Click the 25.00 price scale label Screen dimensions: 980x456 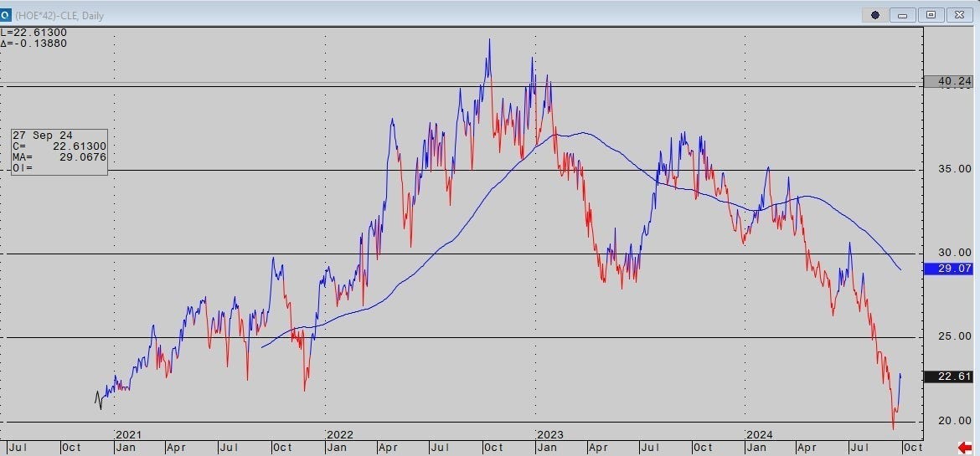[x=957, y=336]
